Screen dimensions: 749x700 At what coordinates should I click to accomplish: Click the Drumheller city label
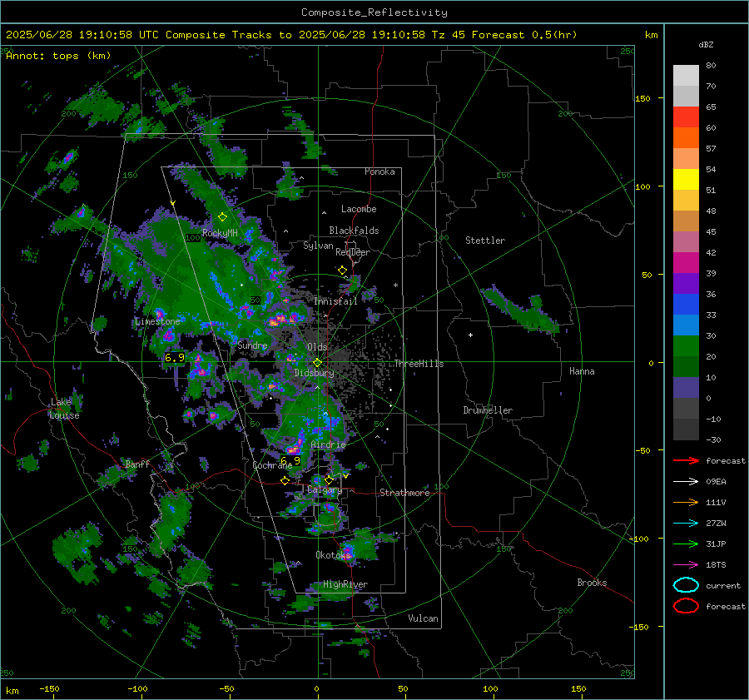[x=488, y=410]
